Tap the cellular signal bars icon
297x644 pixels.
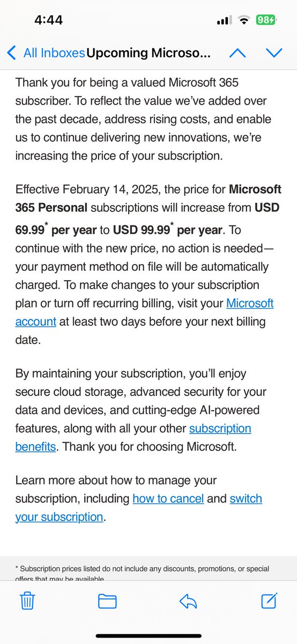224,21
